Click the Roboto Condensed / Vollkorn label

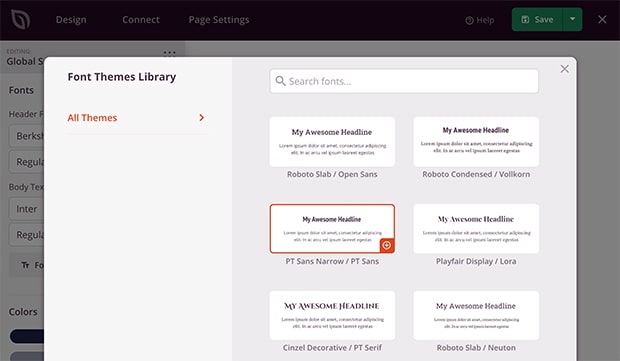pos(476,174)
